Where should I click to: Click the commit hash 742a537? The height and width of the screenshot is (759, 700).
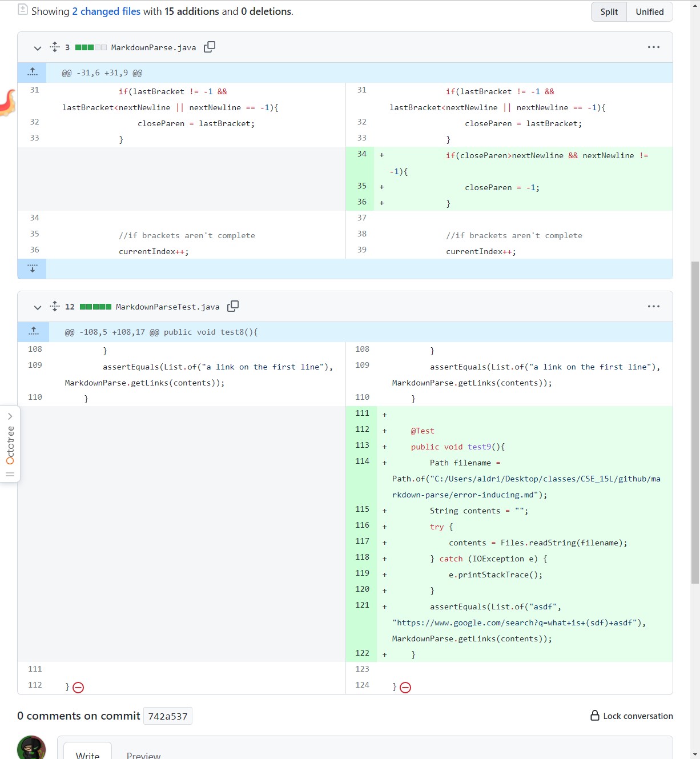click(x=168, y=716)
